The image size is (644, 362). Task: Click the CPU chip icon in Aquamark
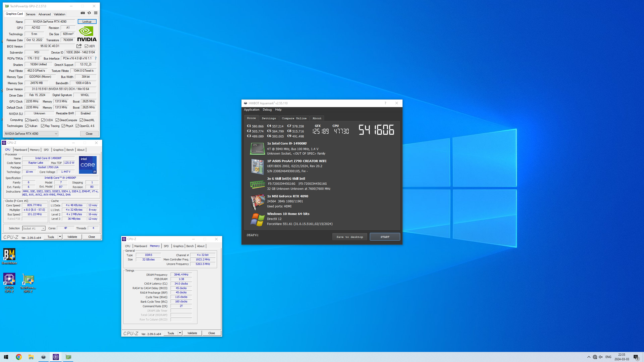coord(257,149)
